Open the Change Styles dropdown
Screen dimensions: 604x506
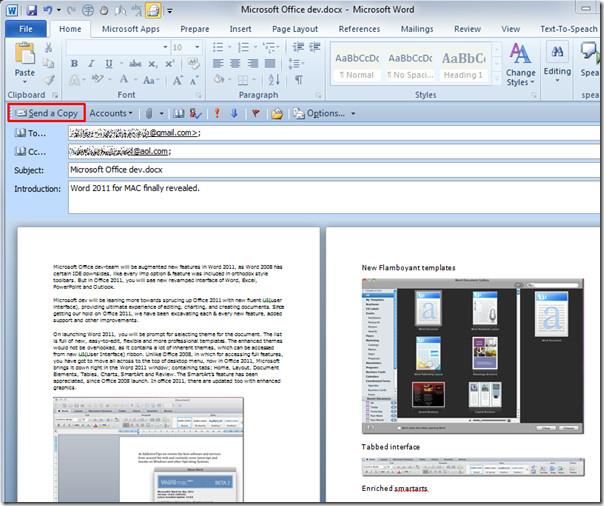[x=520, y=64]
